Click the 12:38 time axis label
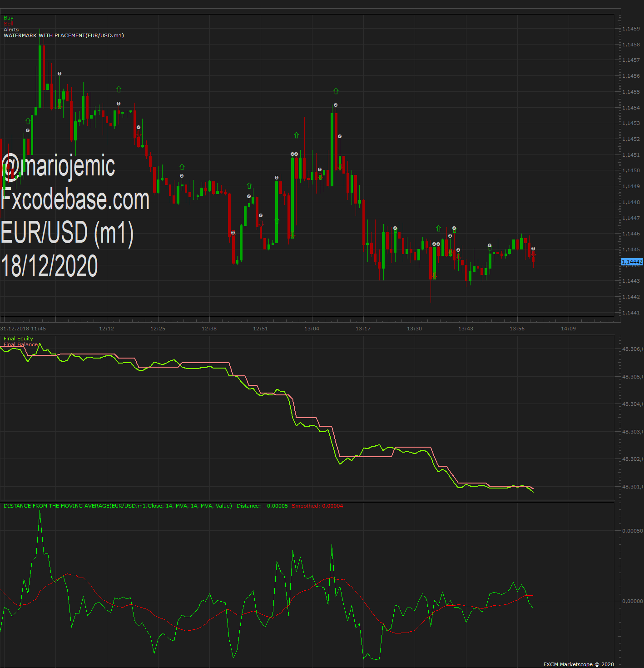644x668 pixels. (x=209, y=329)
